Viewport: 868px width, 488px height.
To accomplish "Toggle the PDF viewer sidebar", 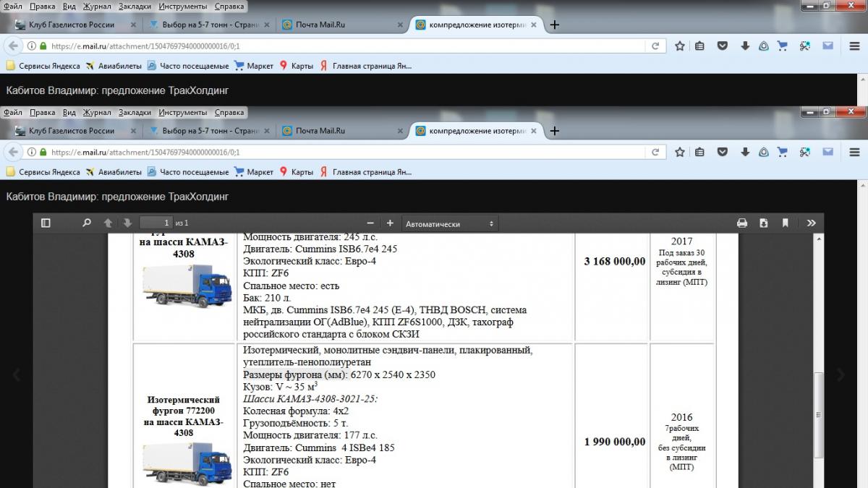I will click(46, 223).
